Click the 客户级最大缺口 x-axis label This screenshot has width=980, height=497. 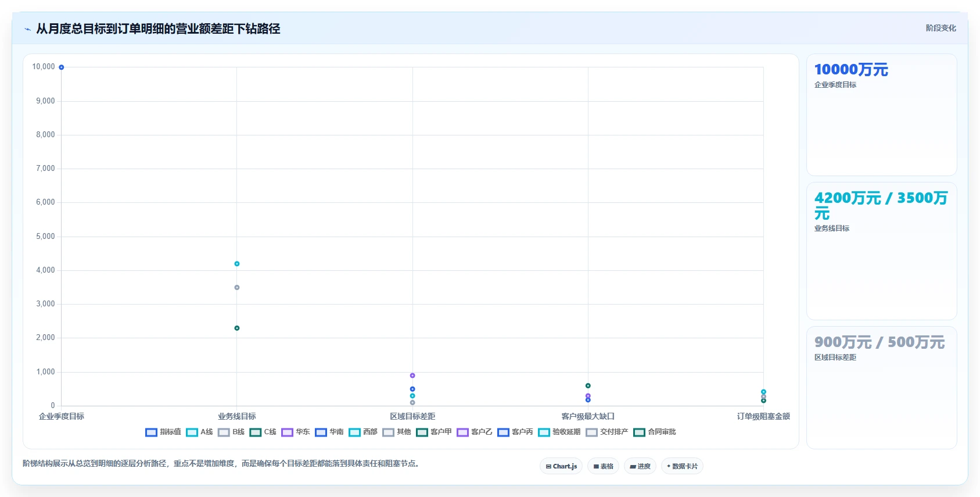tap(588, 416)
